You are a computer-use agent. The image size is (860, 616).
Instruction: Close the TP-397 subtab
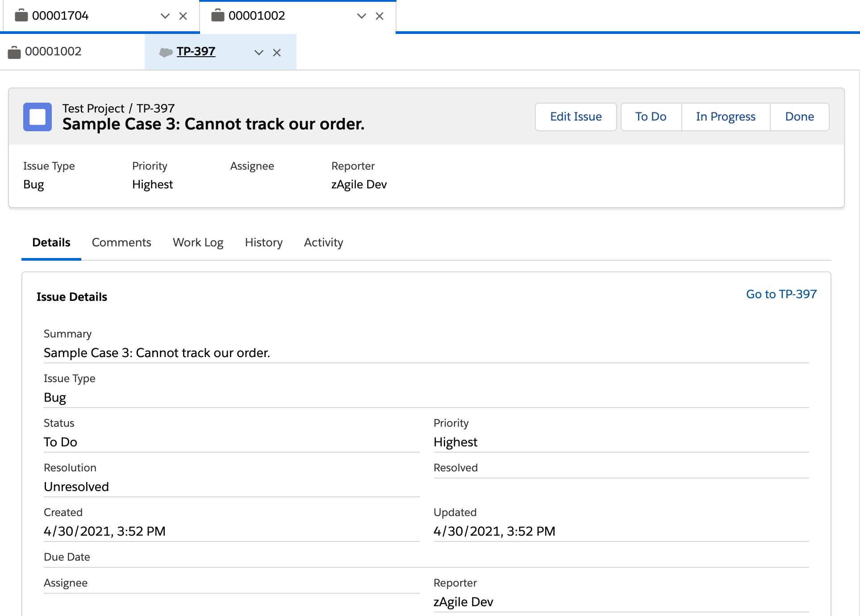277,52
